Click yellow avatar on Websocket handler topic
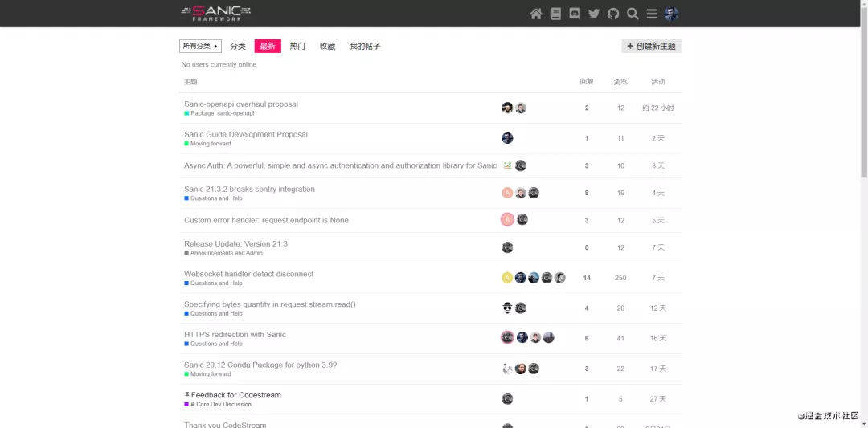 click(x=507, y=278)
